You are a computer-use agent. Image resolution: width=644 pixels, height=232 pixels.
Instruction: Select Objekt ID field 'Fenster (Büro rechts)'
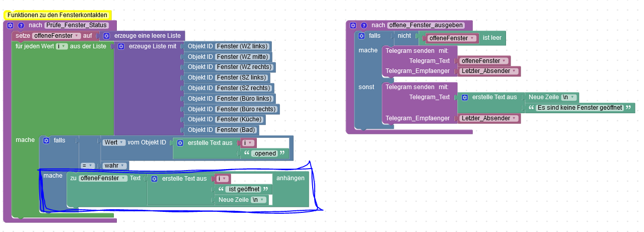[246, 109]
